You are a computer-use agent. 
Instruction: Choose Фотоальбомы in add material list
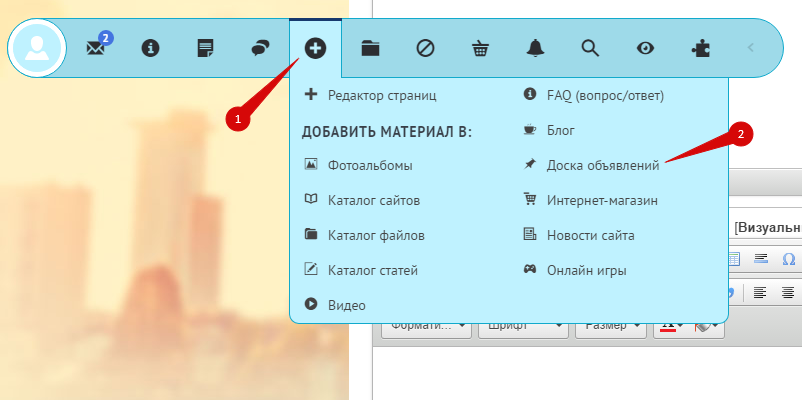(x=370, y=165)
